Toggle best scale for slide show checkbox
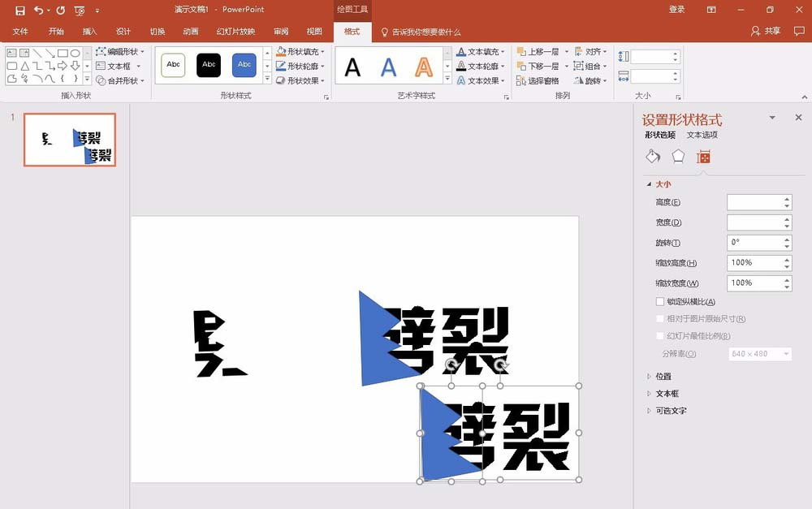 (659, 335)
